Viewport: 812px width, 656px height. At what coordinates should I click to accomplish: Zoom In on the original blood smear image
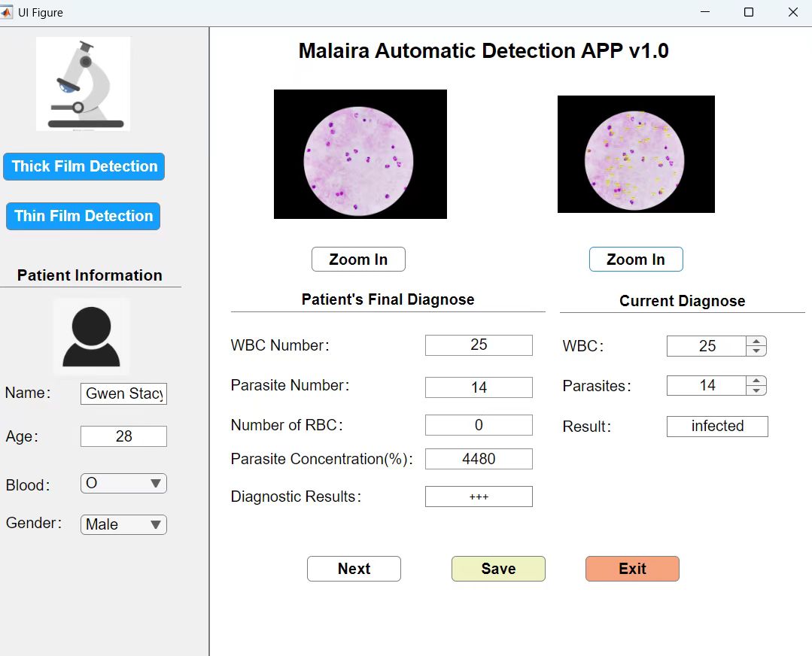pos(358,259)
